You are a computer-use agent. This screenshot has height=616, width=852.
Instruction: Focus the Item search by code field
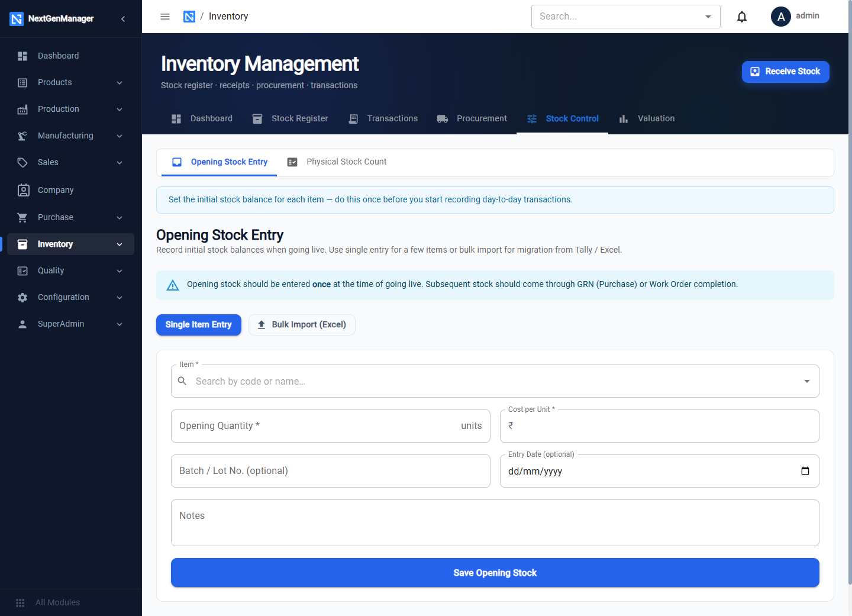point(495,381)
